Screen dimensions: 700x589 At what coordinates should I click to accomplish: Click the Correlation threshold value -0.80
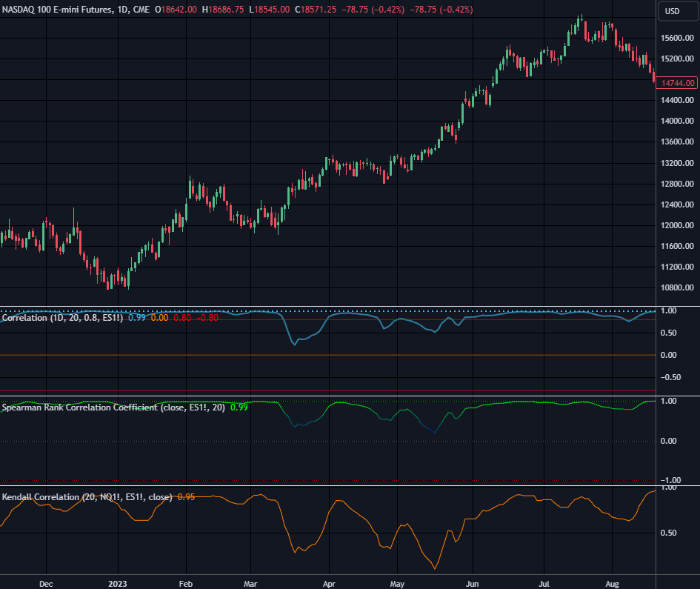click(207, 318)
